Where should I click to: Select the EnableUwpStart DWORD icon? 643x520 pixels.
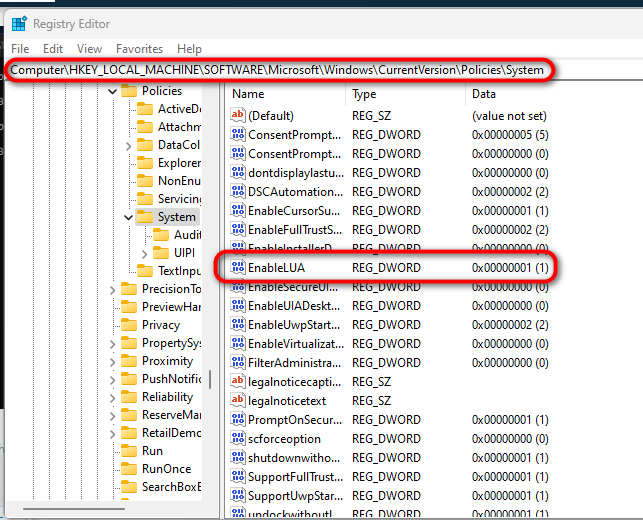point(238,324)
